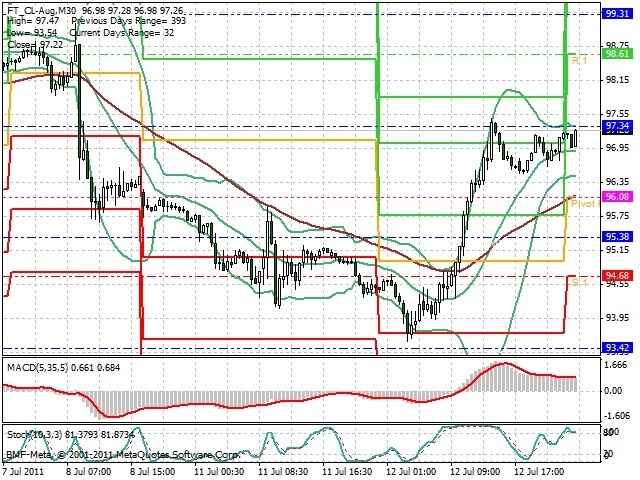Click the MACD(5,35,5) indicator title
Image resolution: width=640 pixels, height=480 pixels.
[38, 367]
